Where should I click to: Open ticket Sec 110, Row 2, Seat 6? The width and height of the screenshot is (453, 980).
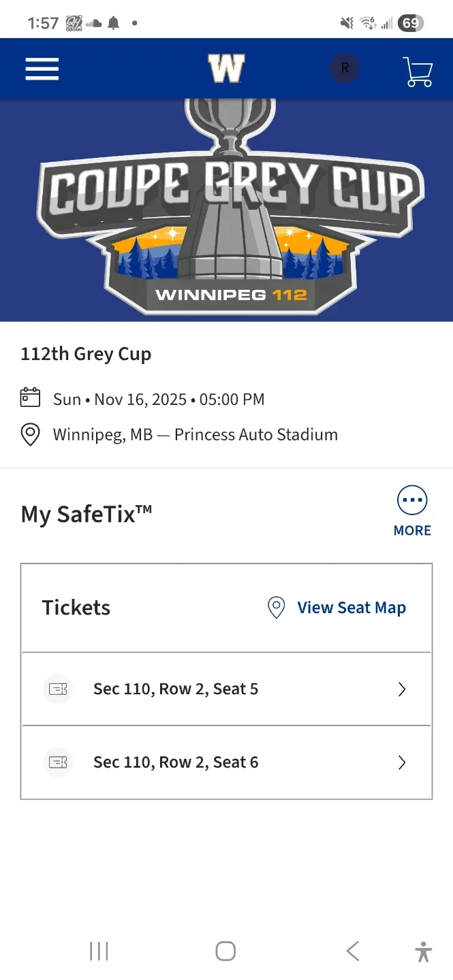tap(176, 762)
